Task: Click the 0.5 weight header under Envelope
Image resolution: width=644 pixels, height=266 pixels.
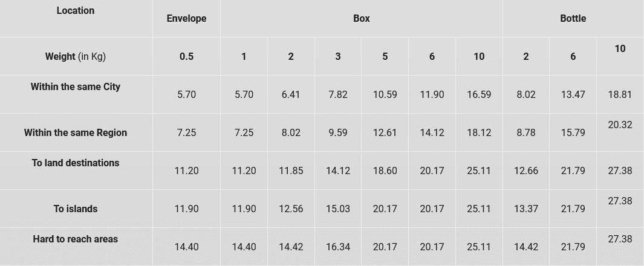Action: pos(186,57)
